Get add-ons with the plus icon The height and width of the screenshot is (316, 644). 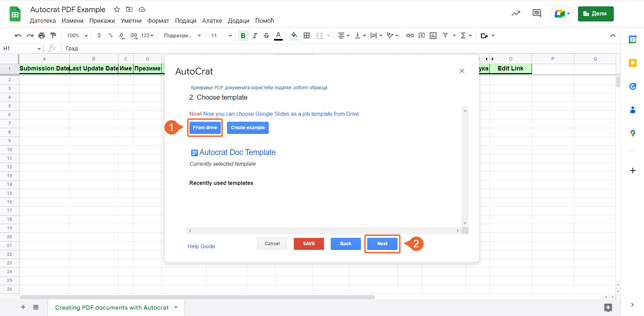pos(633,170)
